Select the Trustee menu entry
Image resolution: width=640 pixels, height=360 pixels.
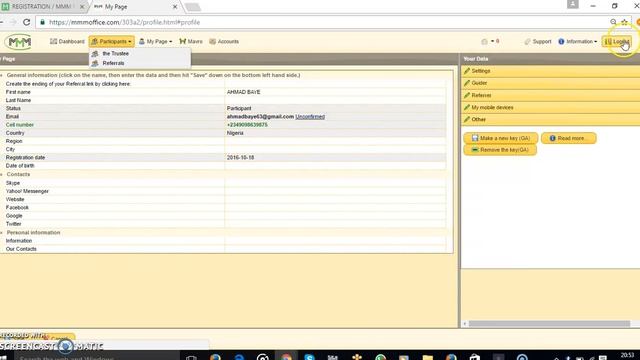coord(116,53)
